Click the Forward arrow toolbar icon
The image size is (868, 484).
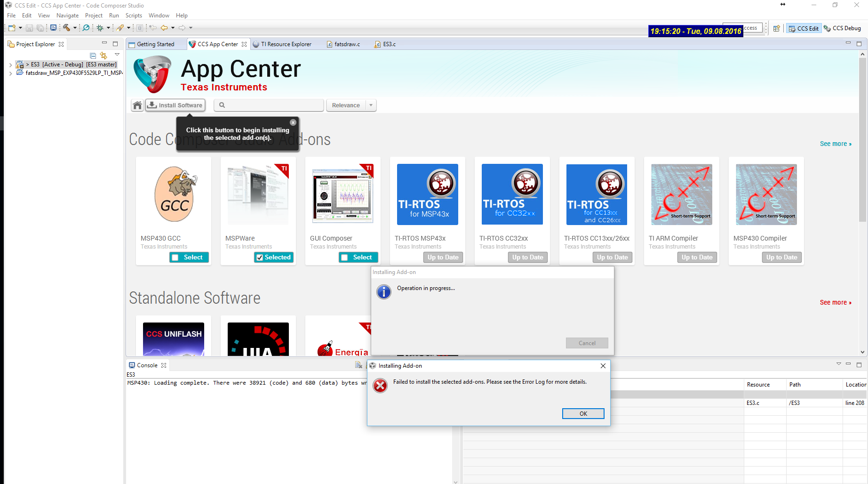(182, 28)
